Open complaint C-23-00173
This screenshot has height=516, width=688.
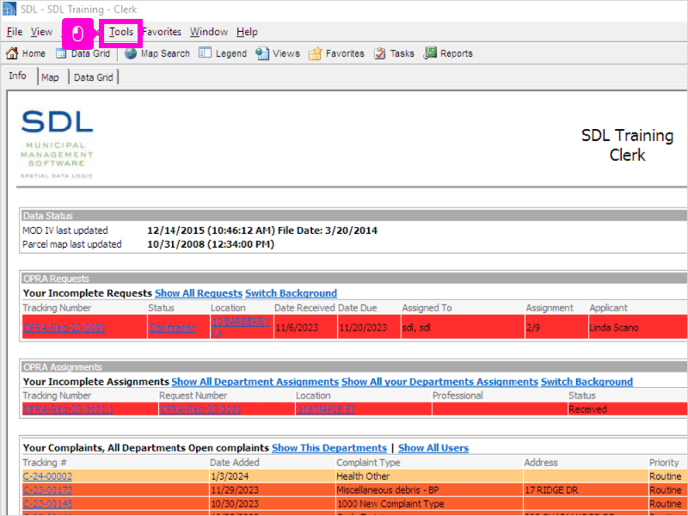pyautogui.click(x=47, y=490)
